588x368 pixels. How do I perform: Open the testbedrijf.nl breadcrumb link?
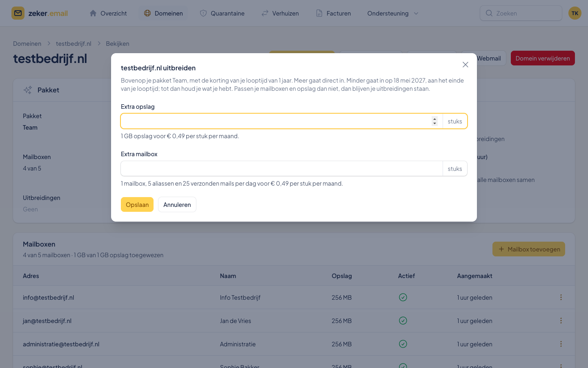point(73,44)
